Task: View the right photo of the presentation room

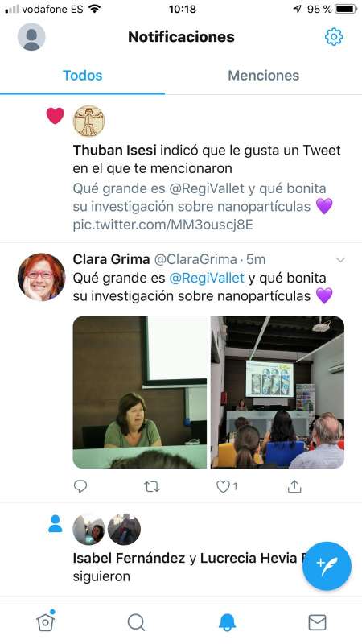Action: pyautogui.click(x=278, y=392)
